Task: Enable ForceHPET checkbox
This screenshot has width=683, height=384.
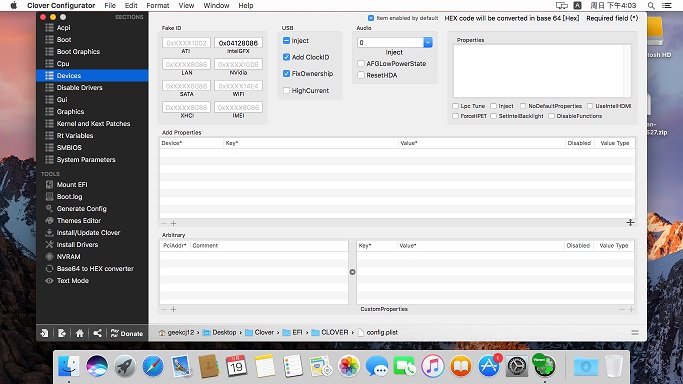Action: point(455,116)
